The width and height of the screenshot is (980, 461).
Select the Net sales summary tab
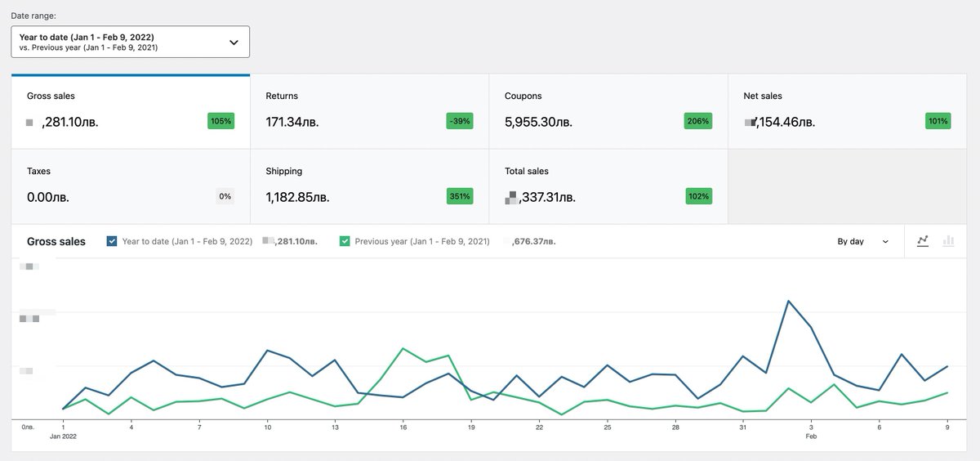847,111
